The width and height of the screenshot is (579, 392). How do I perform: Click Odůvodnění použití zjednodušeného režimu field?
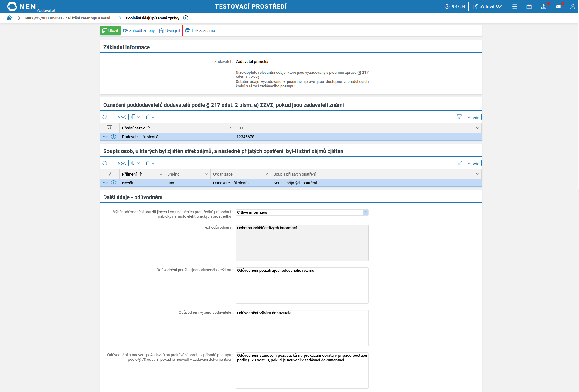pyautogui.click(x=302, y=285)
